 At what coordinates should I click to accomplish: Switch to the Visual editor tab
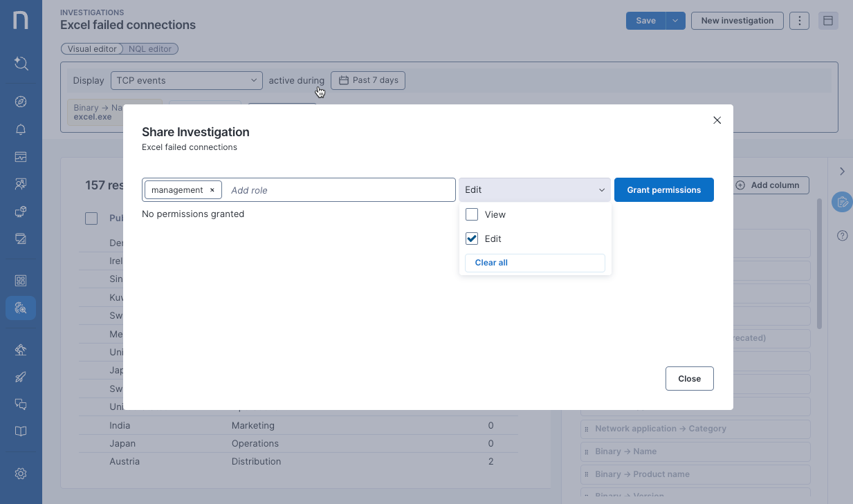click(x=92, y=49)
